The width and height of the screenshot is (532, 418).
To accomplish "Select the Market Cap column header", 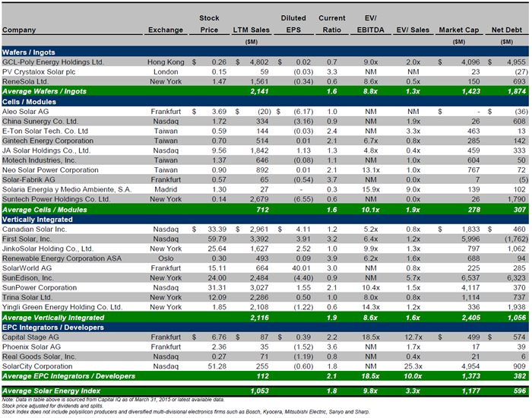I will [x=459, y=30].
